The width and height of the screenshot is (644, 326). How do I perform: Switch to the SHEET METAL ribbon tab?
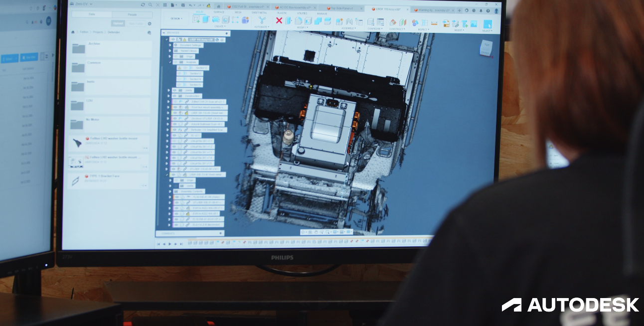click(259, 12)
